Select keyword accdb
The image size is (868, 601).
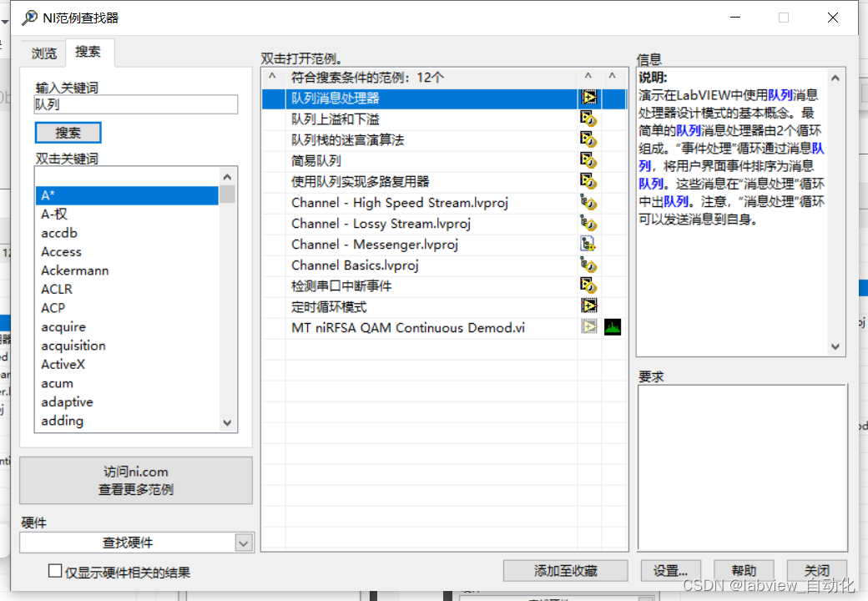pyautogui.click(x=128, y=233)
